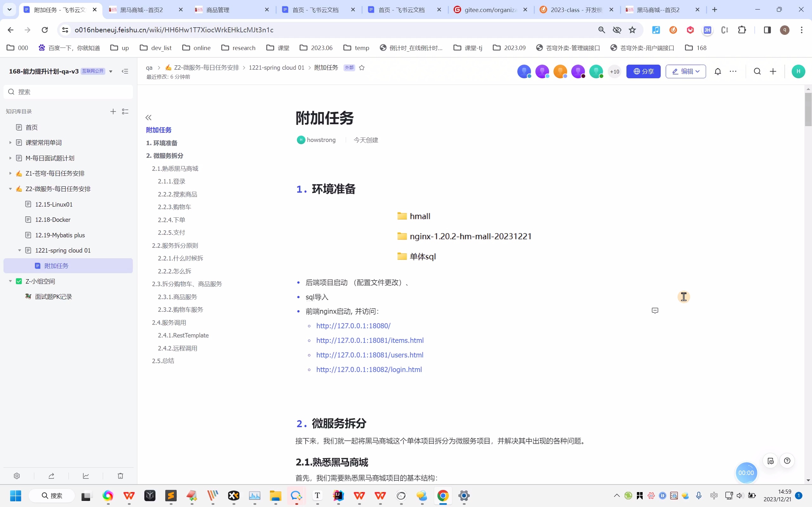Click the checkbox emblem on Z-小组空间
Image resolution: width=812 pixels, height=507 pixels.
click(19, 281)
